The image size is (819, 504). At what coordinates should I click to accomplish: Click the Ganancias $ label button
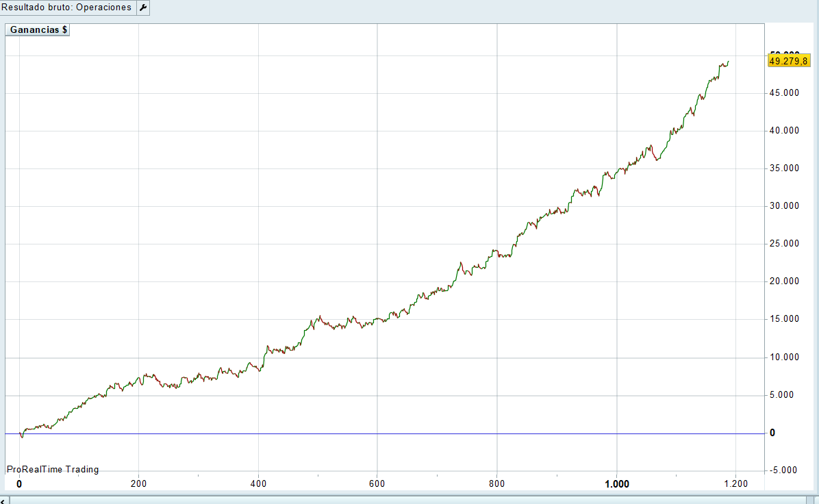pyautogui.click(x=38, y=30)
